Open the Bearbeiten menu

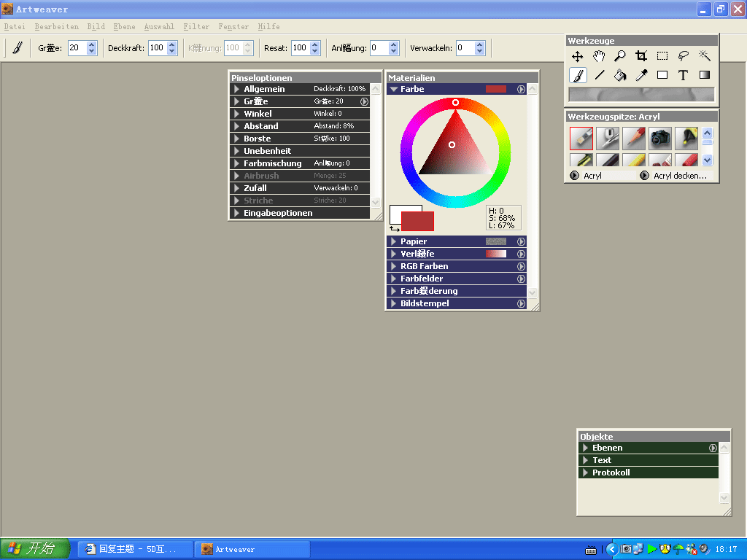[57, 27]
